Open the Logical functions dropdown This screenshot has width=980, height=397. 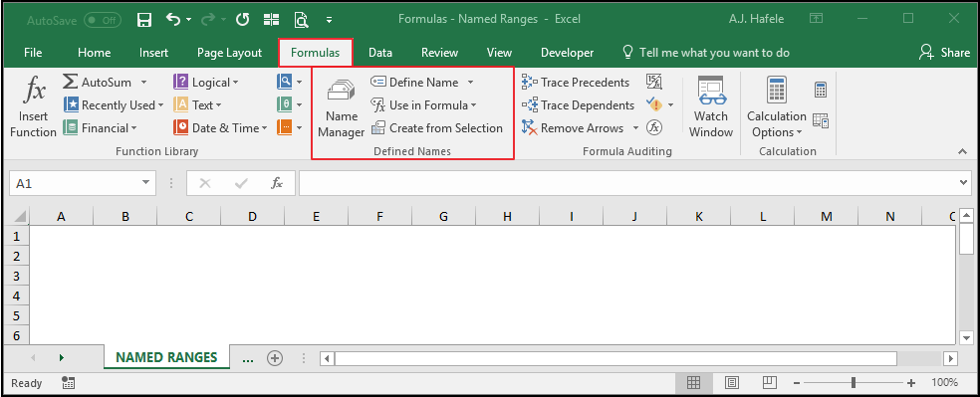tap(206, 82)
